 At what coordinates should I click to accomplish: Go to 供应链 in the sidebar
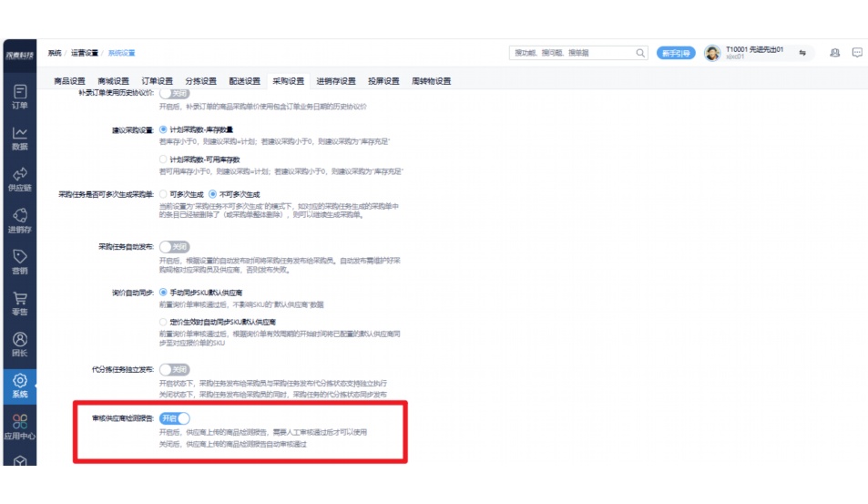tap(19, 179)
